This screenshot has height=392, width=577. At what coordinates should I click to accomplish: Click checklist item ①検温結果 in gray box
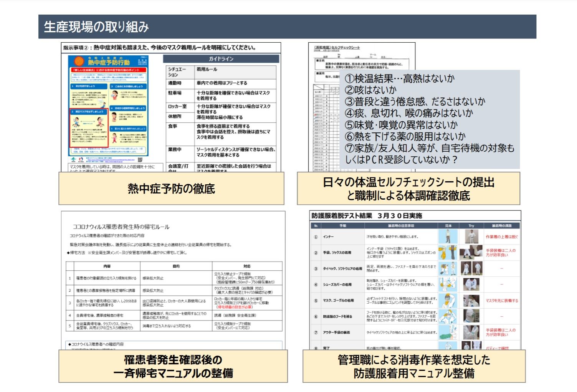coord(399,79)
